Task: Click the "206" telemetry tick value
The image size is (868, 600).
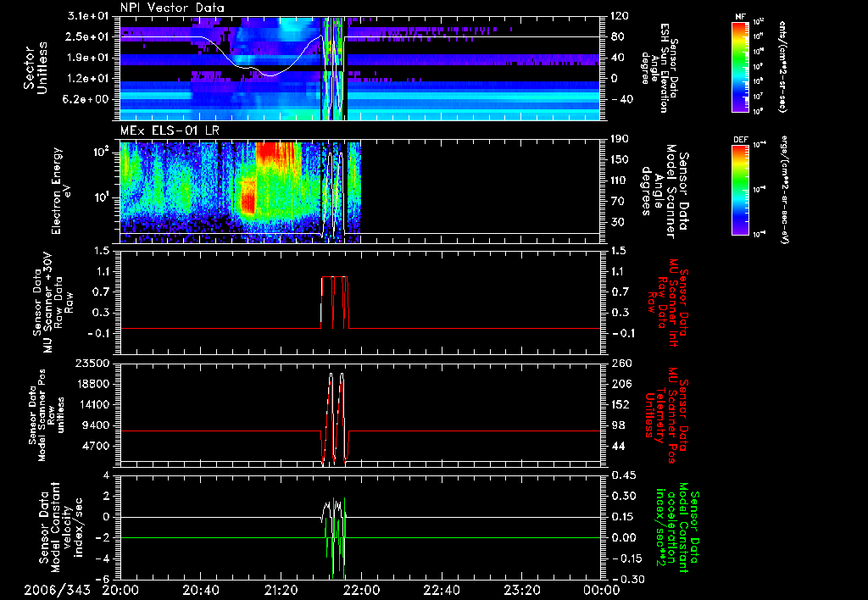Action: click(620, 384)
